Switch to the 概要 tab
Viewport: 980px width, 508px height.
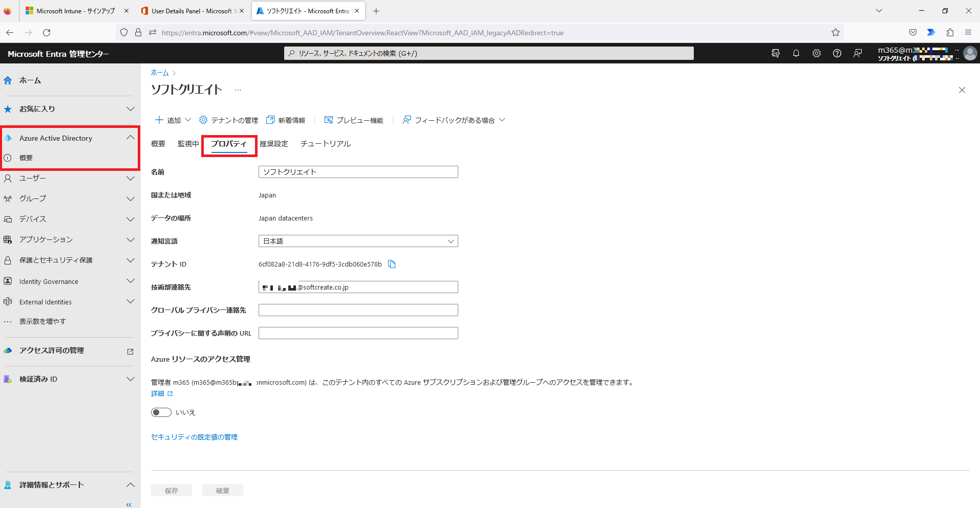[x=158, y=144]
